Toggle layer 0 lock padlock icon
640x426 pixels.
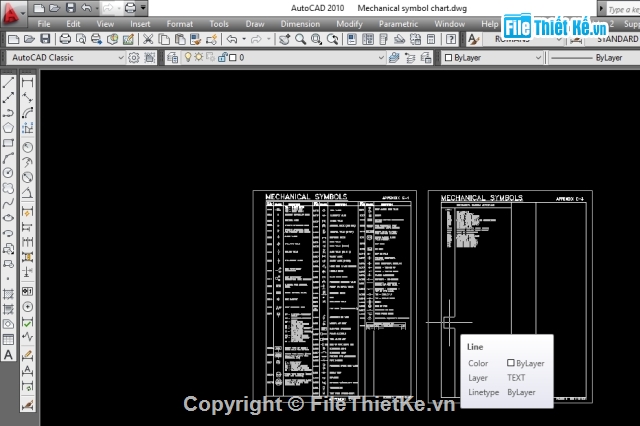point(222,57)
